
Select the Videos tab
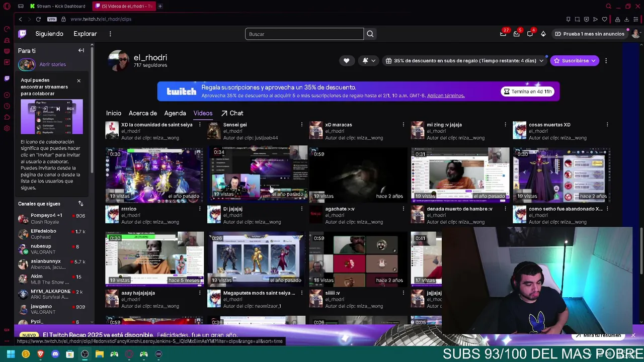(203, 113)
